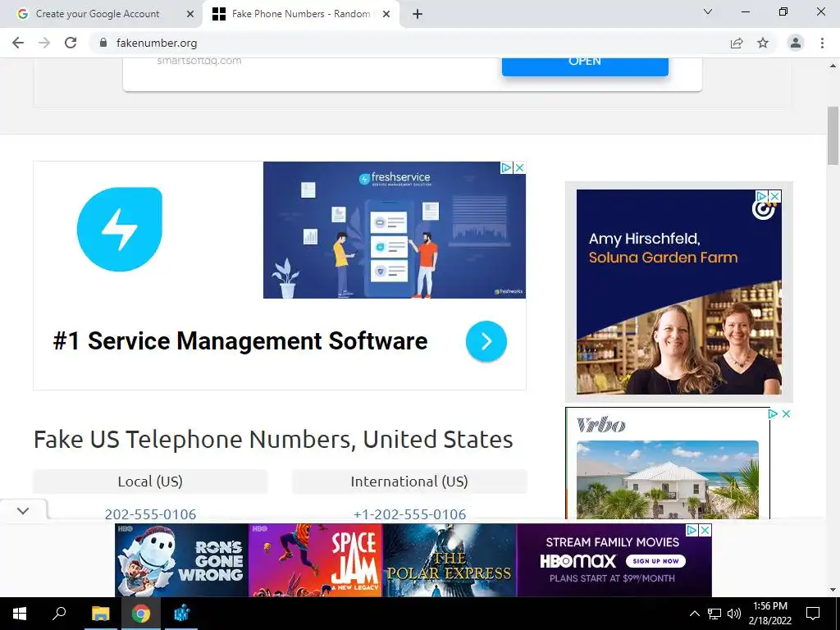840x630 pixels.
Task: Click The Polar Express poster
Action: coord(449,560)
